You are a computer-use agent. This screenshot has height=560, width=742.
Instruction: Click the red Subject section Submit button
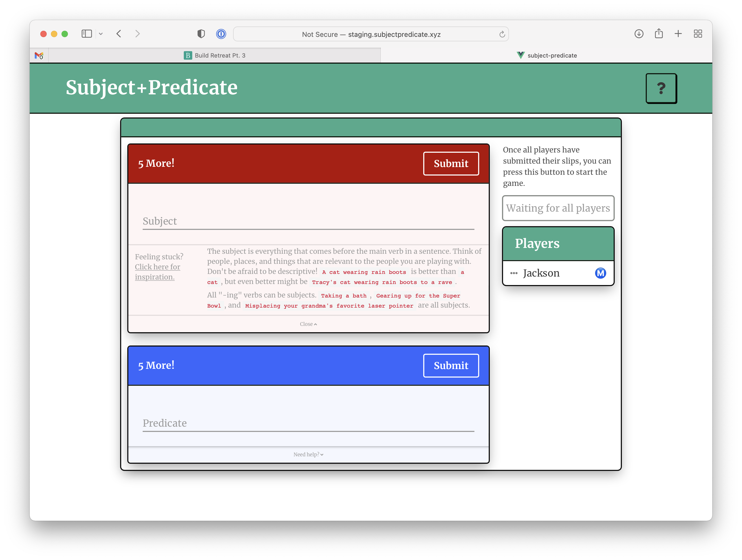451,163
